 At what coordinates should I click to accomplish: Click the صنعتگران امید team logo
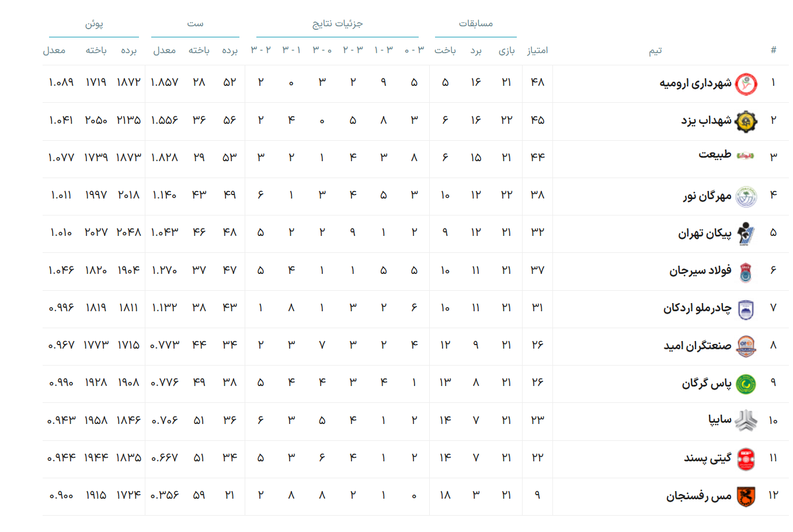[x=746, y=347]
